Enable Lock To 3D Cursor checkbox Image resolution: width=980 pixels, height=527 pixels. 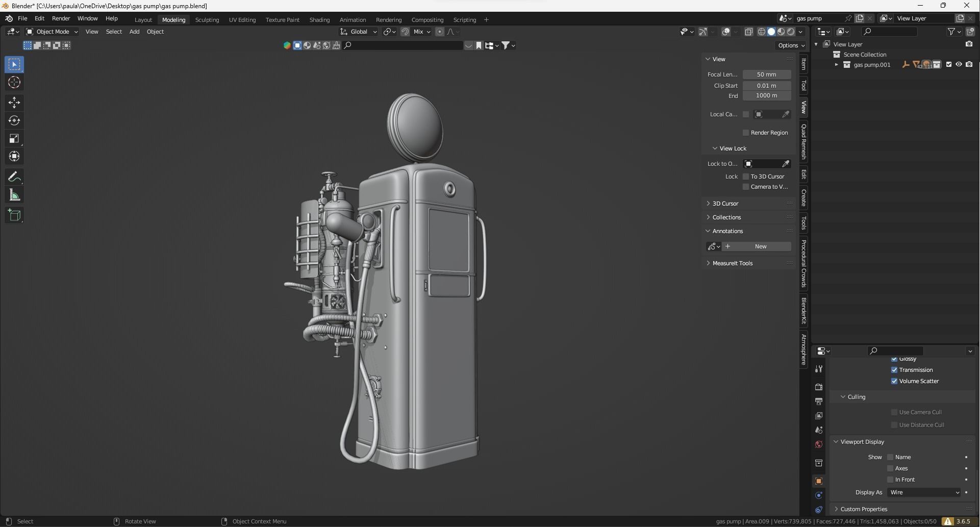(746, 177)
